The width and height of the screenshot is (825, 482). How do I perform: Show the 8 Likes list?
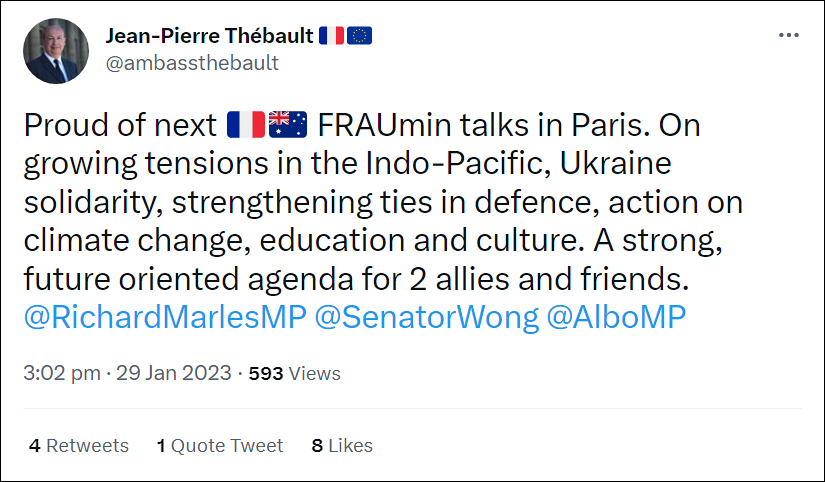coord(342,445)
